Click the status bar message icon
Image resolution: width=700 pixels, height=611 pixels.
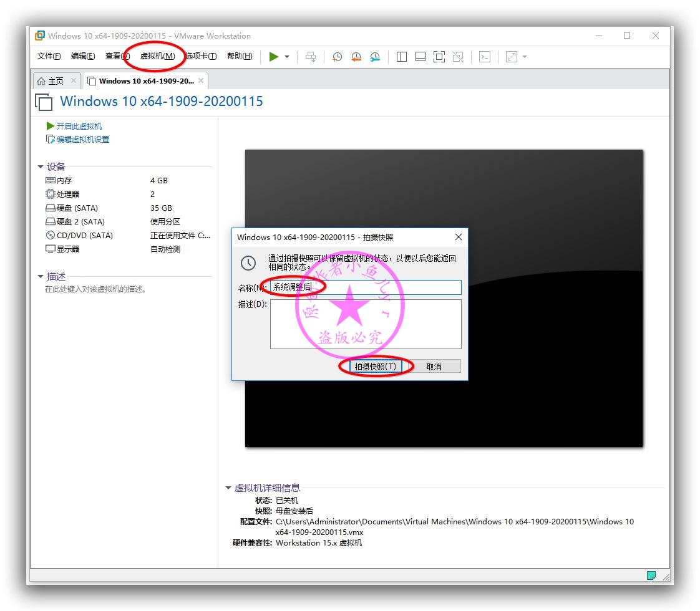pyautogui.click(x=651, y=575)
